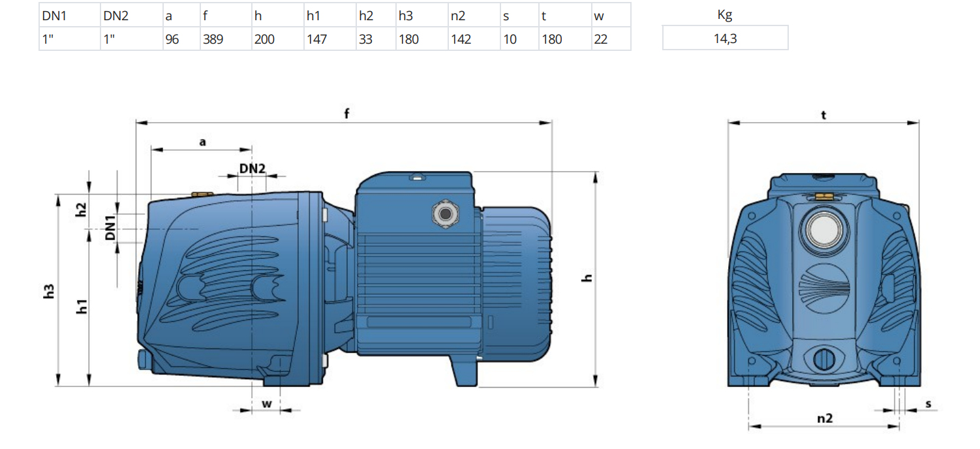
Task: Select the table cell with value 96
Action: tap(181, 39)
